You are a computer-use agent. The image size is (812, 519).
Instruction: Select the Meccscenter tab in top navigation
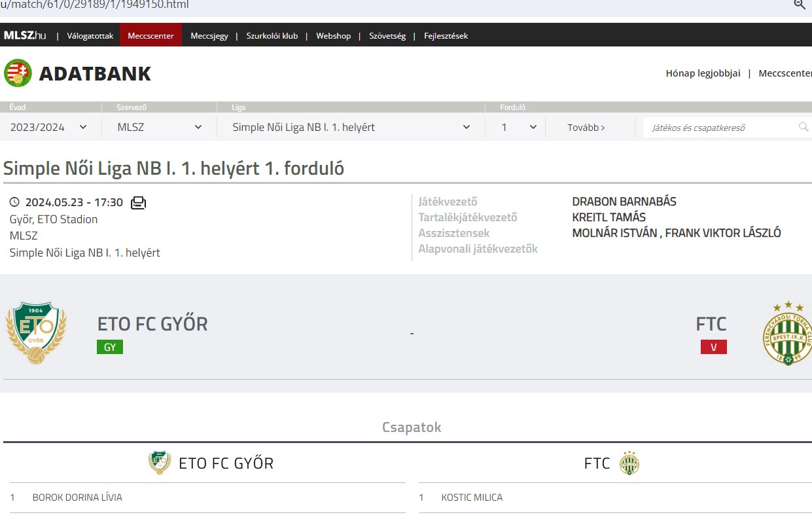tap(150, 35)
